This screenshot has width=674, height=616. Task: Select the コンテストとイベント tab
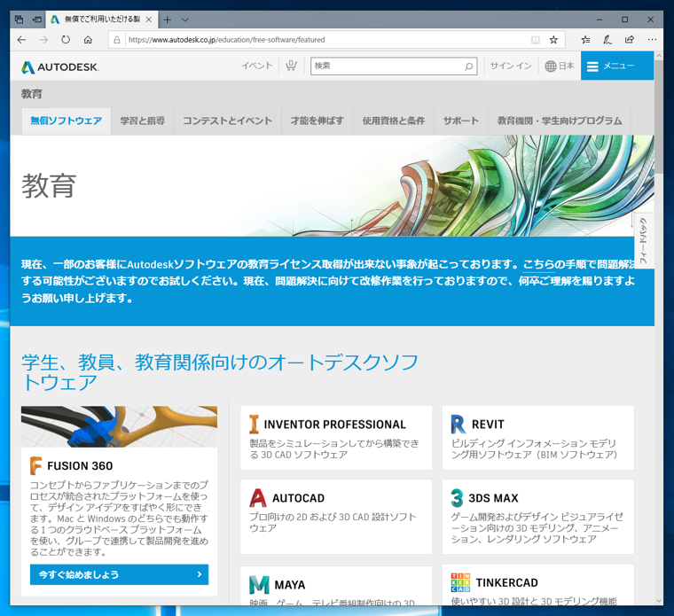pyautogui.click(x=227, y=121)
